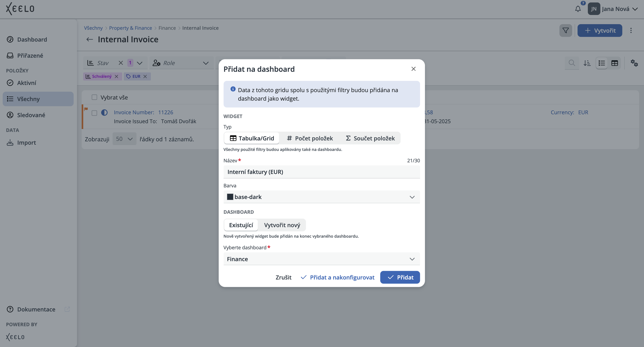Click Invoice Issued To Tomáš Dvořák
This screenshot has height=347, width=644.
point(155,121)
